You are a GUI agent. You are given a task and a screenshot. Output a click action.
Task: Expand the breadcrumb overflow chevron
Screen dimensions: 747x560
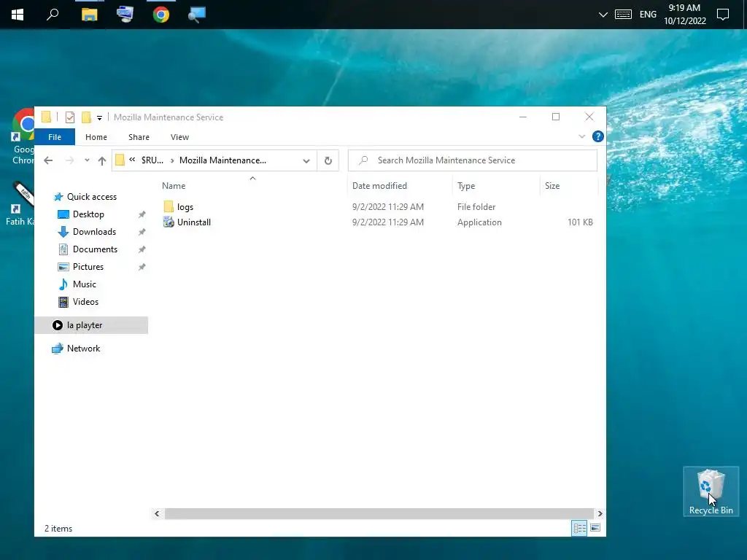pos(132,160)
